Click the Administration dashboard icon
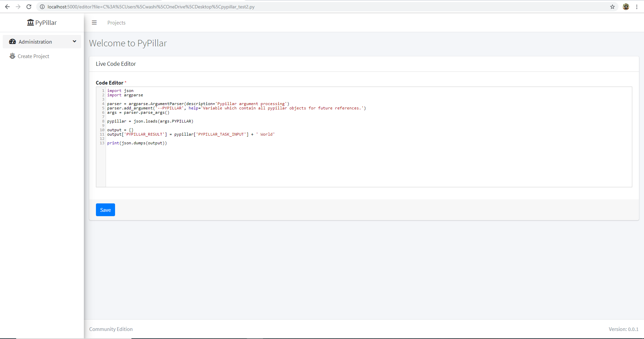 12,42
